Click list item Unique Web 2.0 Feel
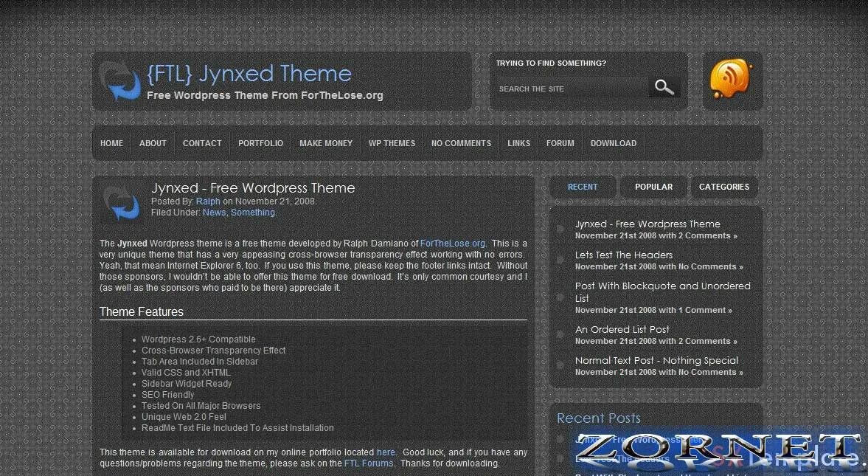The width and height of the screenshot is (868, 476). click(183, 417)
